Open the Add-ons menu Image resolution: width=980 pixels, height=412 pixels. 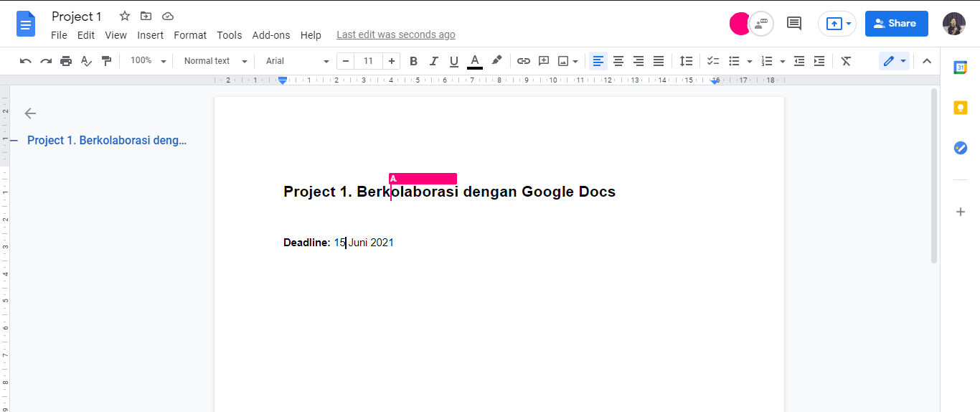[x=271, y=35]
